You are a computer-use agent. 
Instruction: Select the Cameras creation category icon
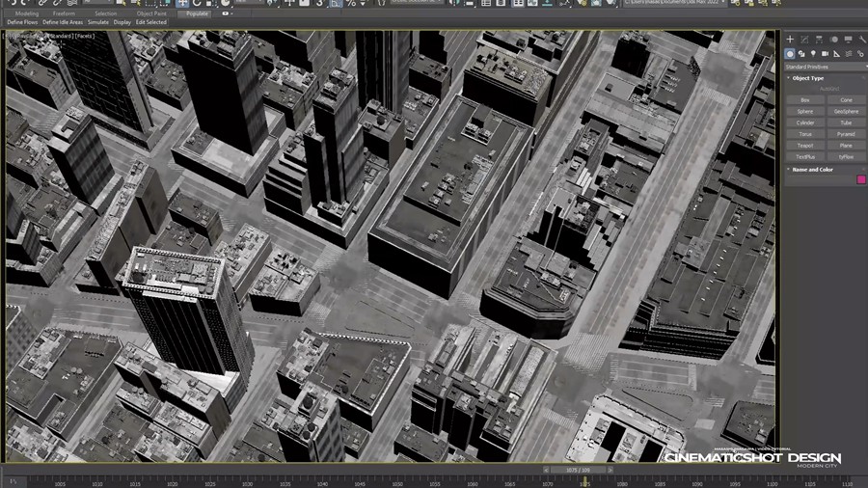click(x=825, y=54)
